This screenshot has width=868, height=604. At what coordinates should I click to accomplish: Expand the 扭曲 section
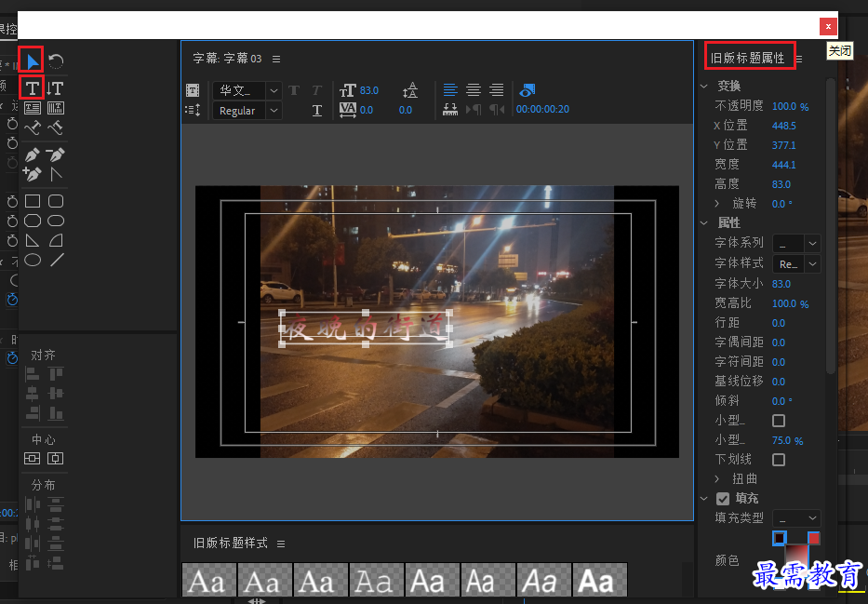pos(717,479)
